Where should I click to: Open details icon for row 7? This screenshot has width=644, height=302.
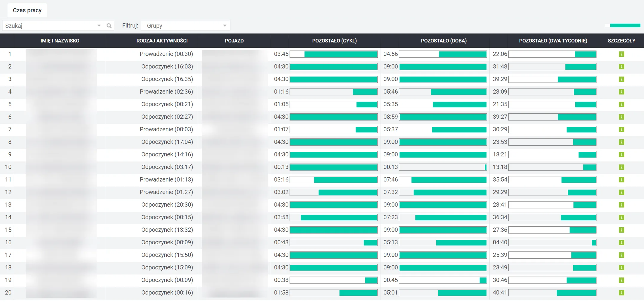(621, 129)
